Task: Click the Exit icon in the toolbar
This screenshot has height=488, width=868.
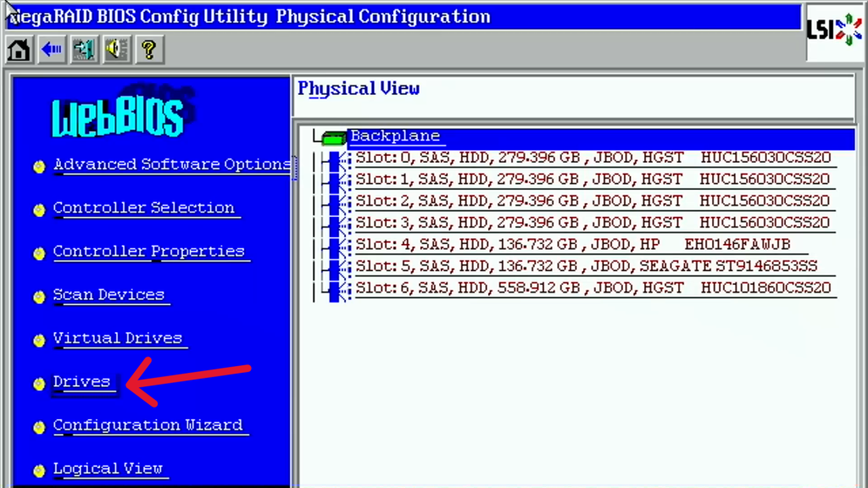Action: [x=84, y=50]
